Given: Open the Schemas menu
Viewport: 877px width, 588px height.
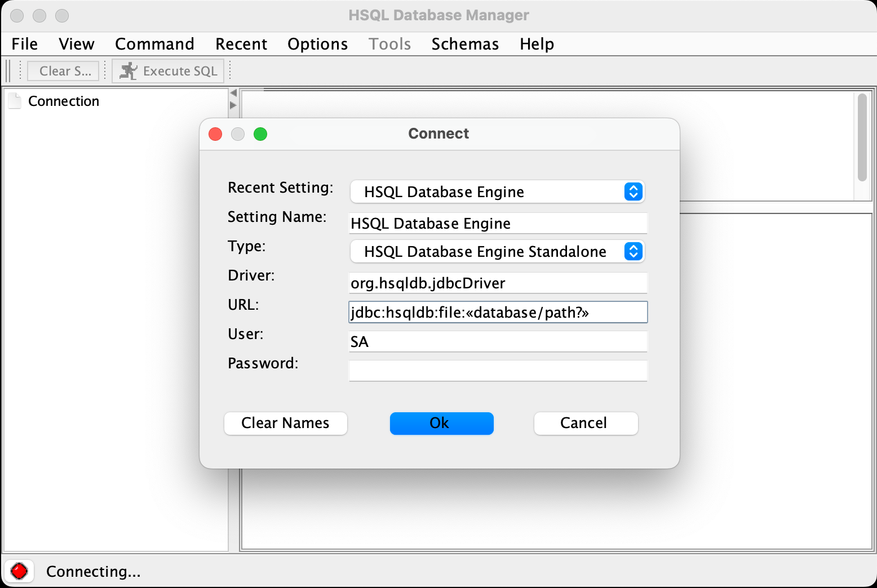Looking at the screenshot, I should coord(465,44).
